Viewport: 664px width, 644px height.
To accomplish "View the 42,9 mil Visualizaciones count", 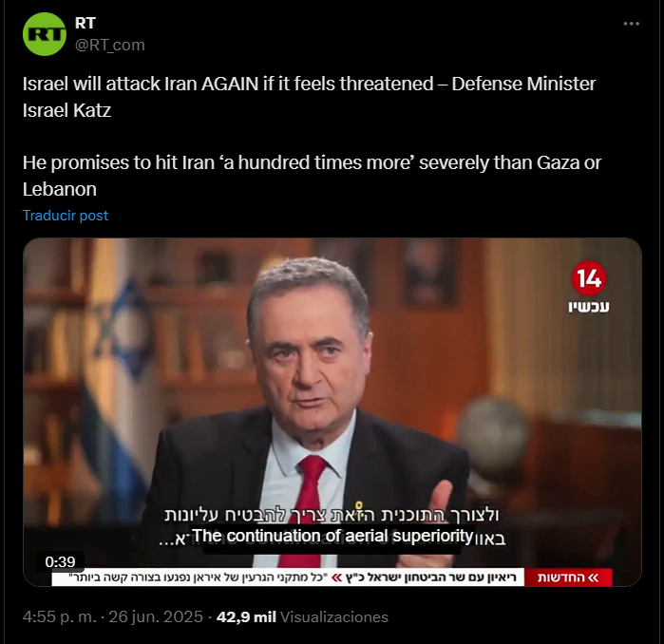I will [x=302, y=616].
